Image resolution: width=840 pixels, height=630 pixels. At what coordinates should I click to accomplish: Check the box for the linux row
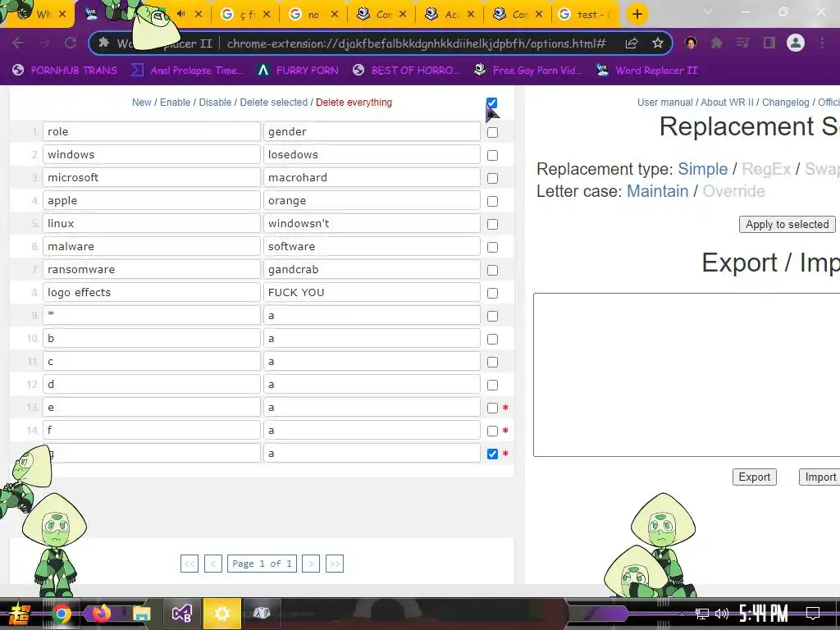tap(492, 225)
